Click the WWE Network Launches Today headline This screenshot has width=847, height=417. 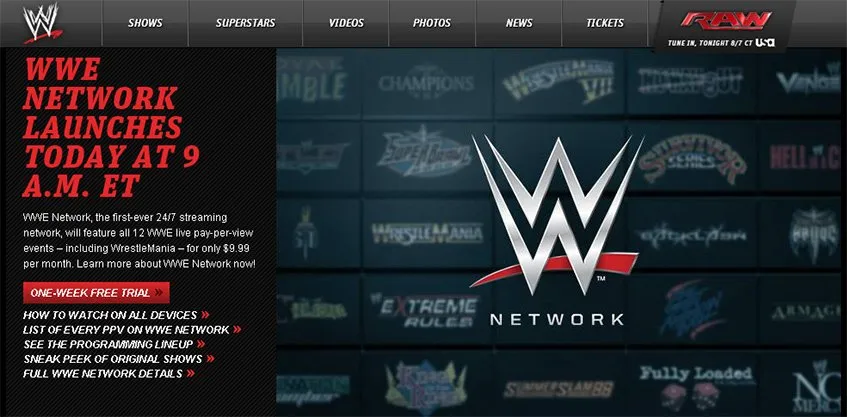coord(111,127)
